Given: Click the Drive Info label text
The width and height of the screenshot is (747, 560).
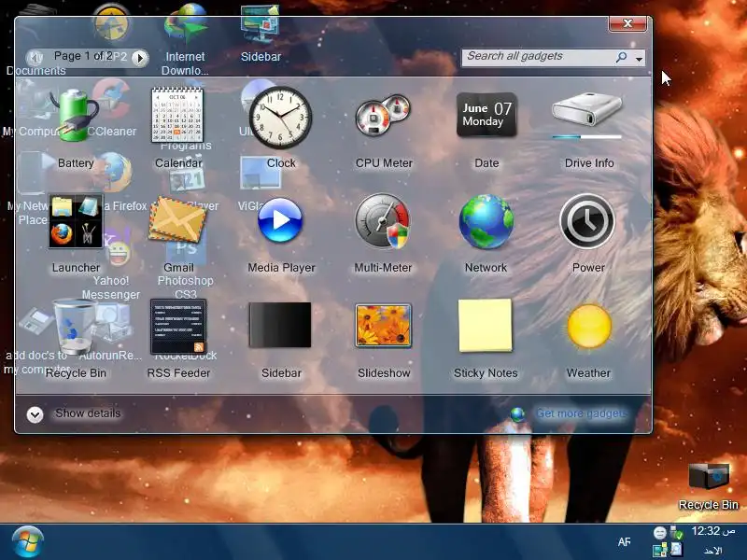Looking at the screenshot, I should (589, 162).
